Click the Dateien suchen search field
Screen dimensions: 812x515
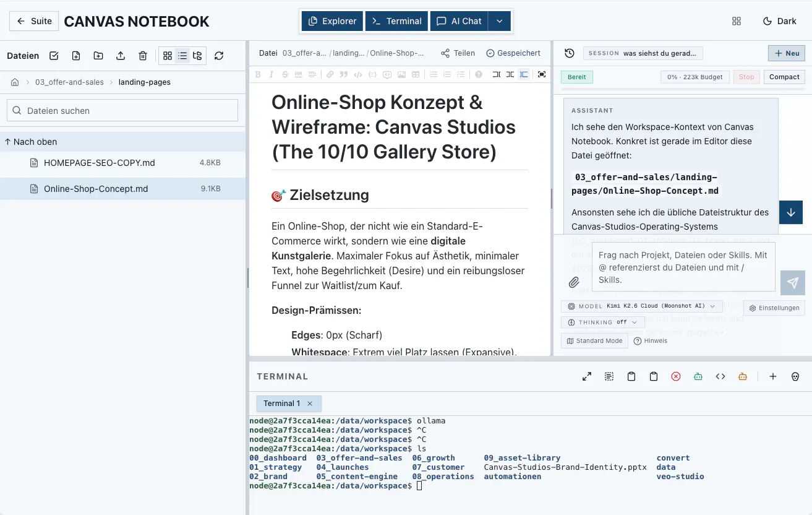coord(122,111)
